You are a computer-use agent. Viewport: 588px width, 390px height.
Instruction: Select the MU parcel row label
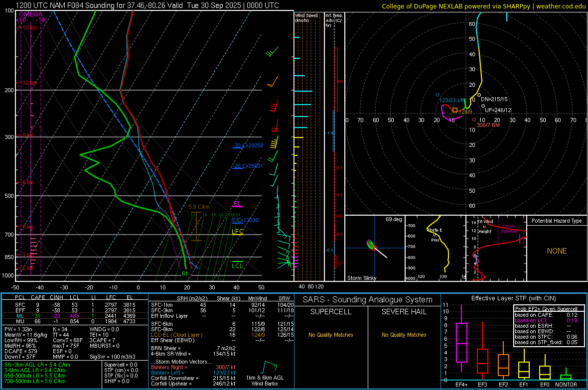pyautogui.click(x=20, y=321)
